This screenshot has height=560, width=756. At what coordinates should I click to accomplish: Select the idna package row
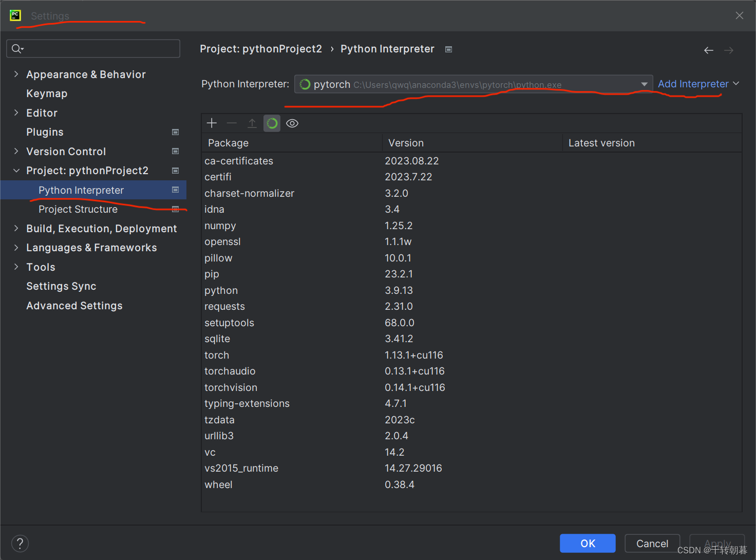pos(471,209)
